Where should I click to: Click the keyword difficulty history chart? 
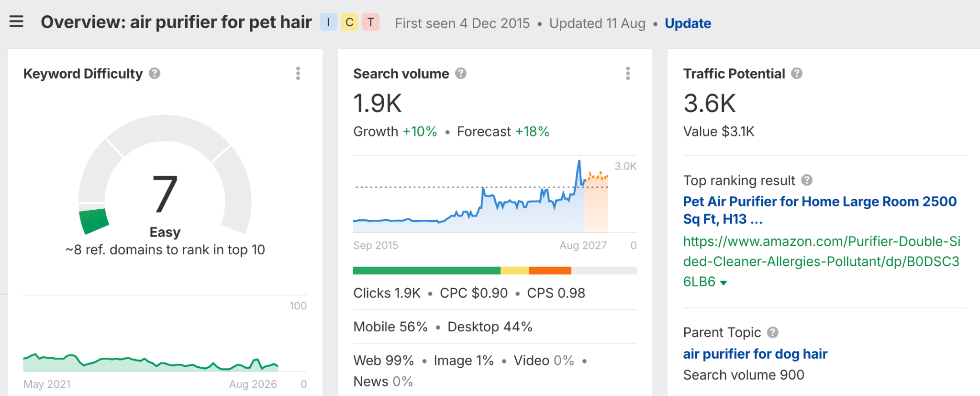click(x=151, y=362)
